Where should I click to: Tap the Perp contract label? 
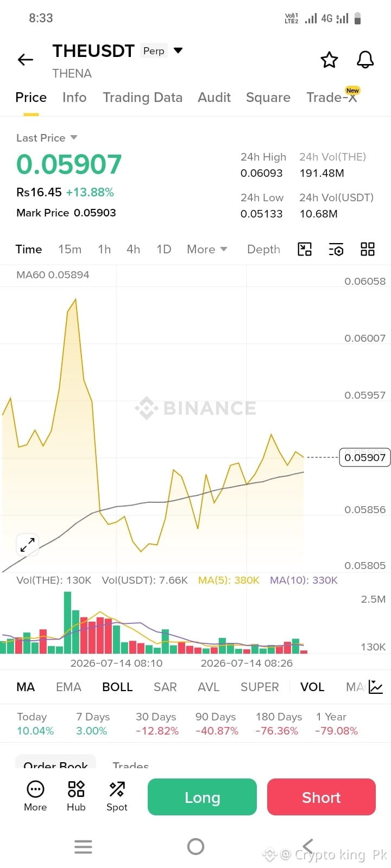click(x=154, y=50)
